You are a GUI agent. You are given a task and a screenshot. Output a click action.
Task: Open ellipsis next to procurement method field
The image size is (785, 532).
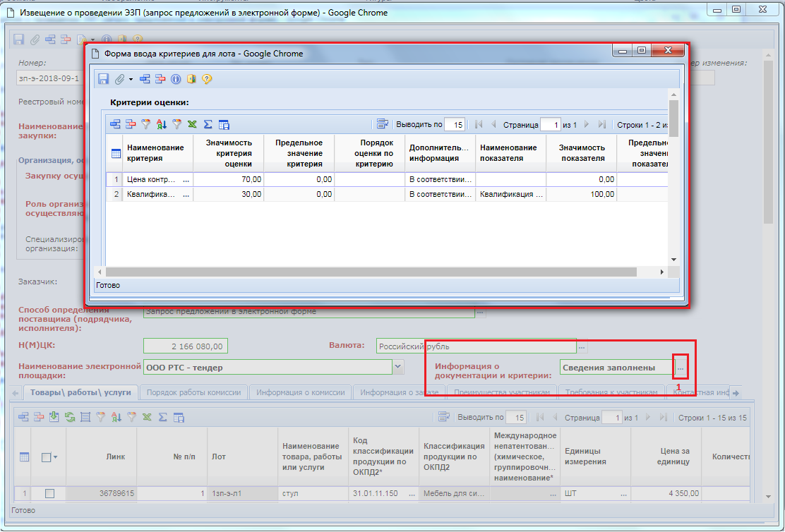click(480, 312)
